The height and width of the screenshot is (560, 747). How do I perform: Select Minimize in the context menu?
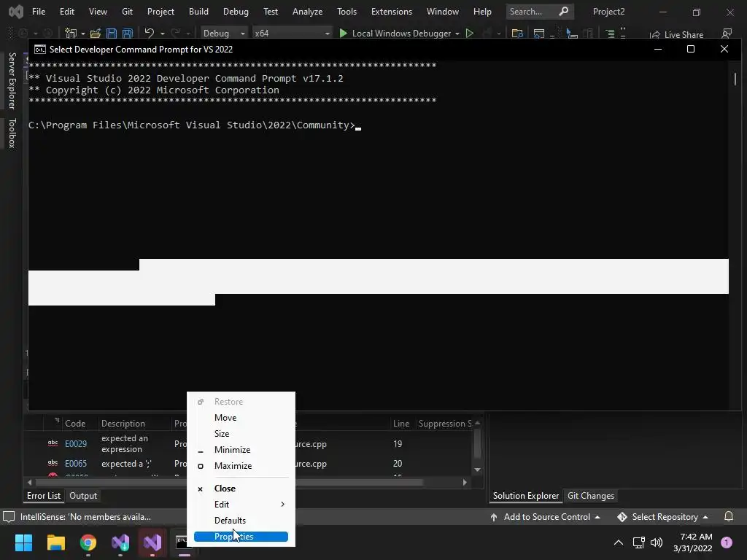tap(232, 449)
